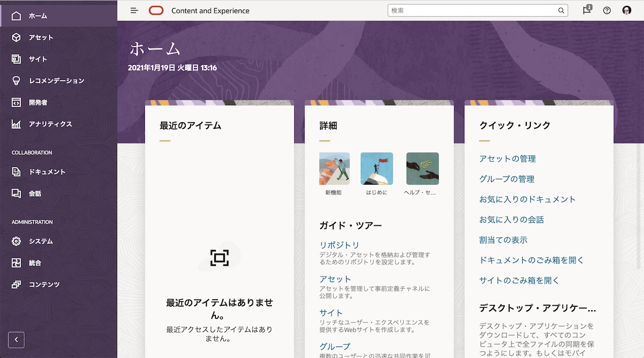644x358 pixels.
Task: Select 会話 in the Collaboration section
Action: [x=35, y=194]
